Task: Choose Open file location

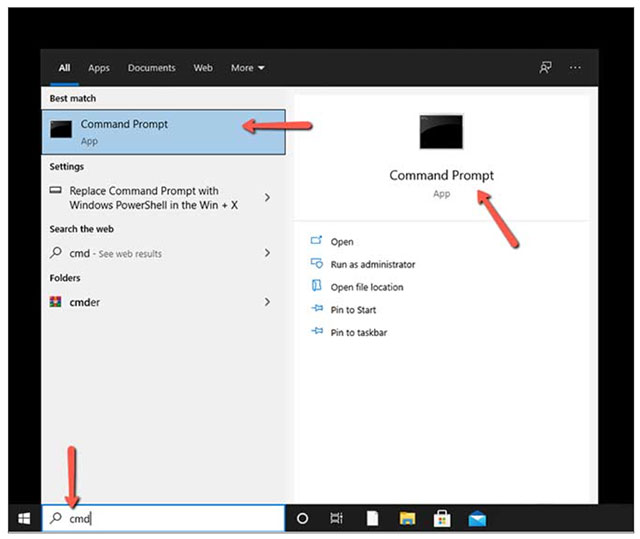Action: (x=367, y=287)
